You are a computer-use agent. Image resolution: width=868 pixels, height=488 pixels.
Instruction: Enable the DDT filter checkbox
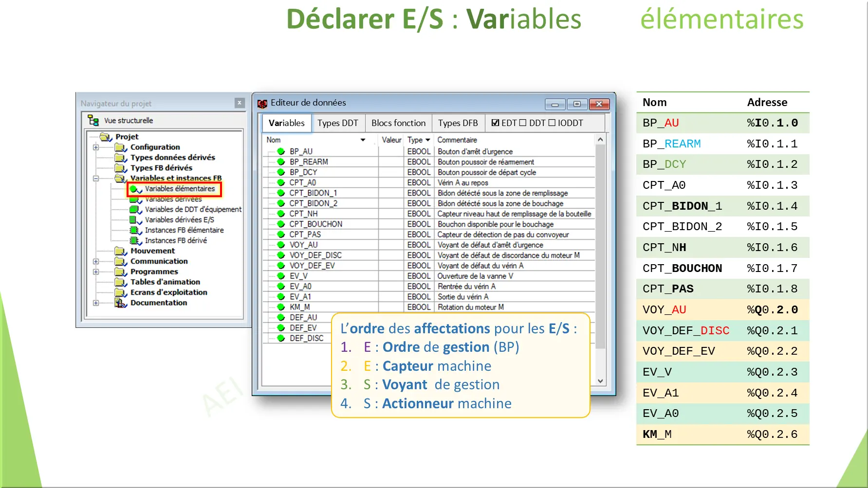pos(523,123)
